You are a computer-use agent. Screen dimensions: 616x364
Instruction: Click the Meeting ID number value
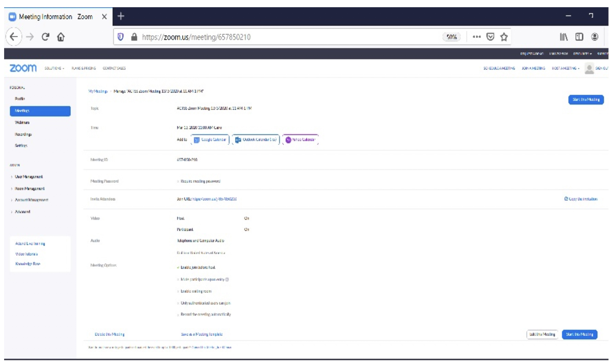pos(187,160)
